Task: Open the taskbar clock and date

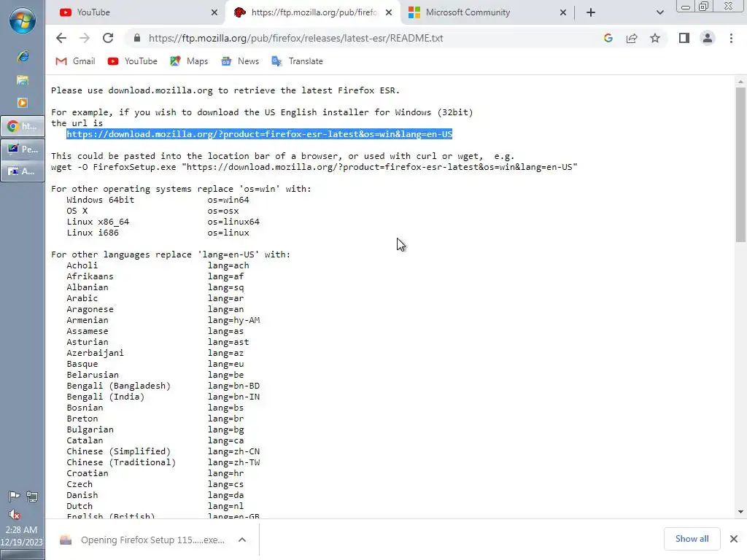Action: pos(21,536)
